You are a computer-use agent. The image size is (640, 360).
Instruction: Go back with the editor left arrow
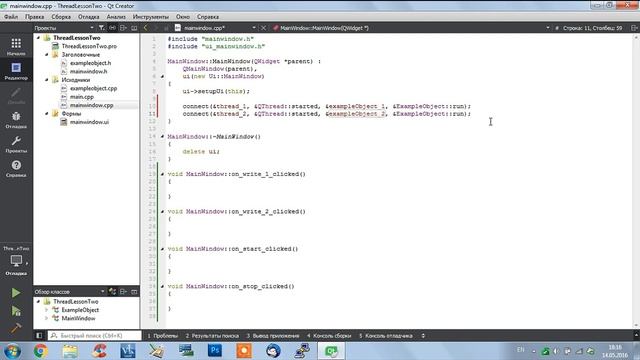146,28
